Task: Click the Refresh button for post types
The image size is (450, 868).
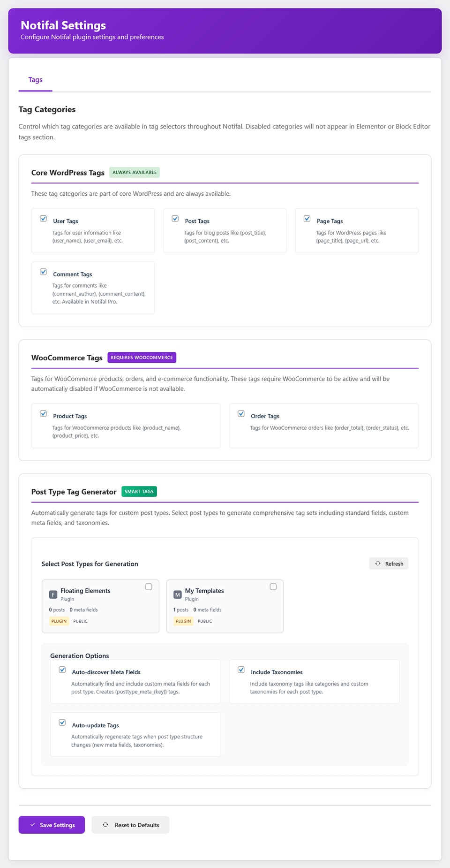Action: pos(389,563)
